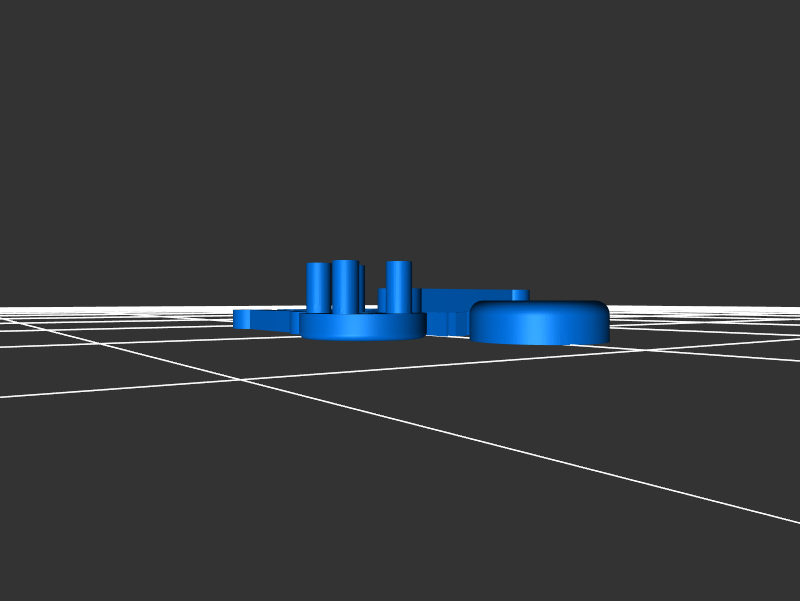Click the small block left of the right cylinder
This screenshot has width=800, height=601.
[383, 298]
